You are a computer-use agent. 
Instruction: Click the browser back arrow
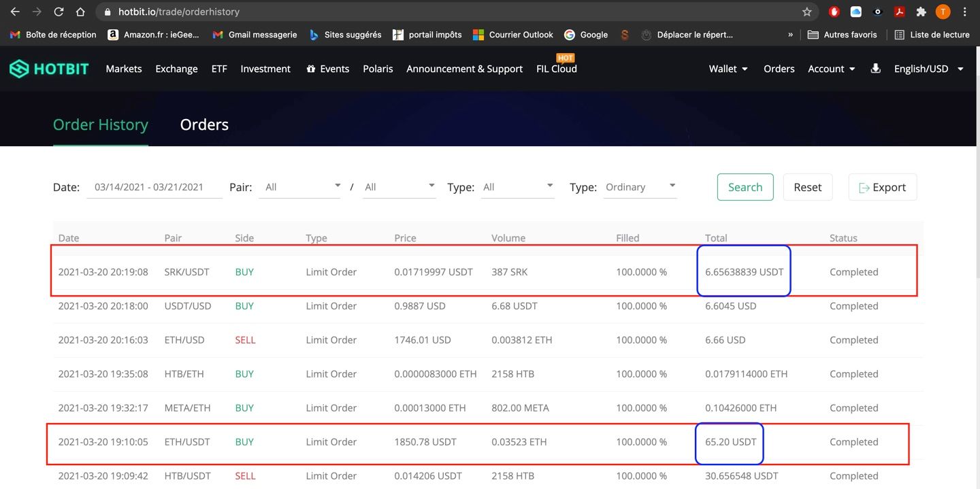[15, 12]
